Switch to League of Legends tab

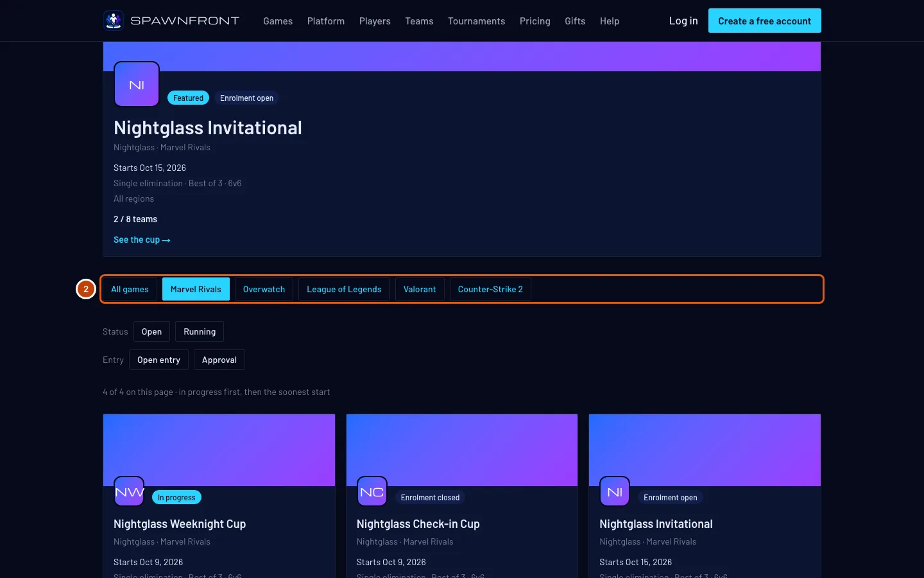344,289
